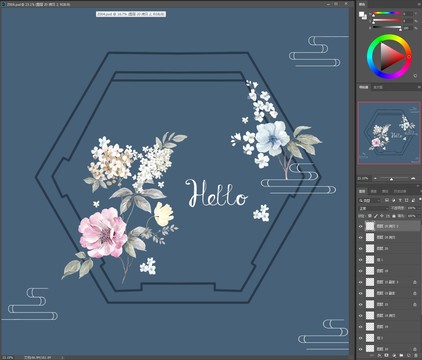Open the Color panel flyout menu
The image size is (422, 360).
[x=419, y=4]
